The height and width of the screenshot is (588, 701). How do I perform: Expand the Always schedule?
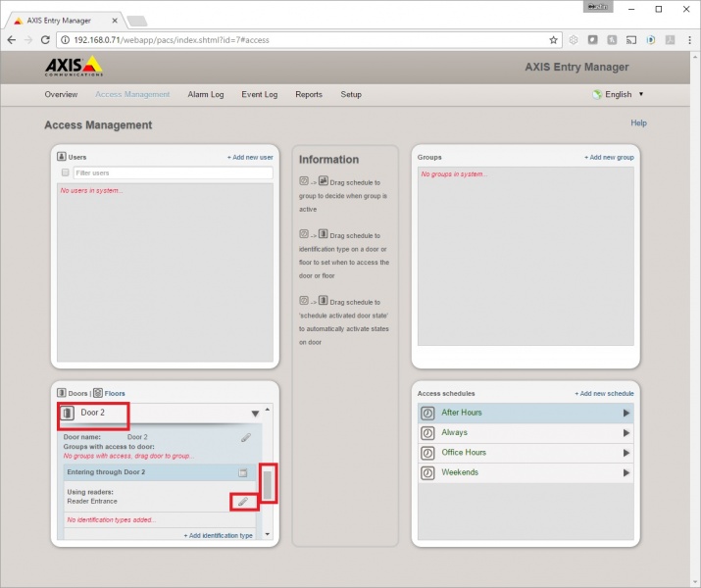626,433
